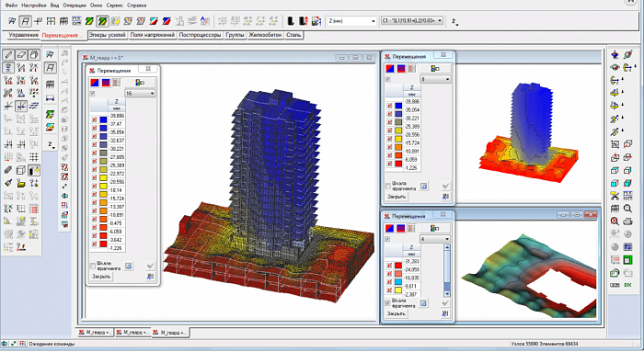The width and height of the screenshot is (644, 352).
Task: Open the 16 intervals dropdown in left panel
Action: point(140,94)
